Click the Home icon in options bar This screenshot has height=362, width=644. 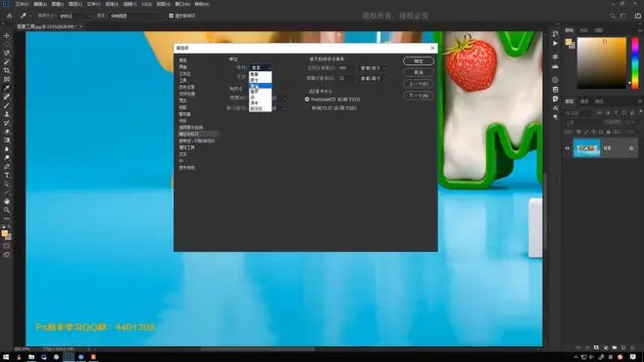[x=9, y=16]
